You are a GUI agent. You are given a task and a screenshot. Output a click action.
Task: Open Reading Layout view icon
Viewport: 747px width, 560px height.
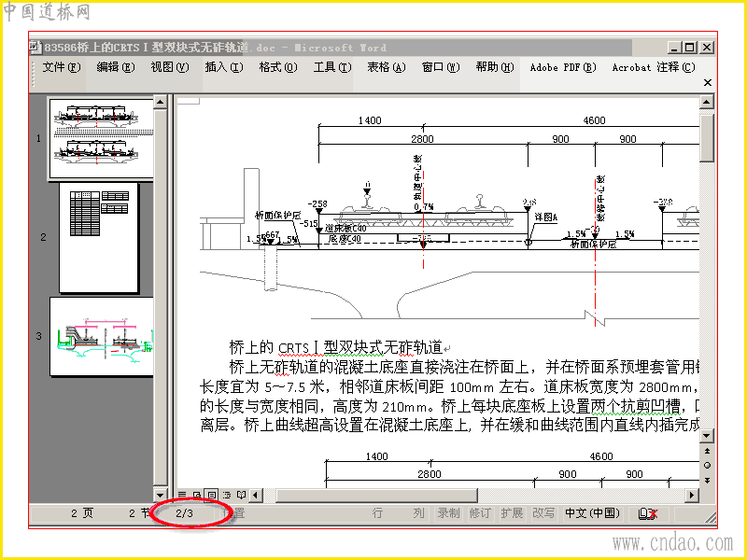242,496
